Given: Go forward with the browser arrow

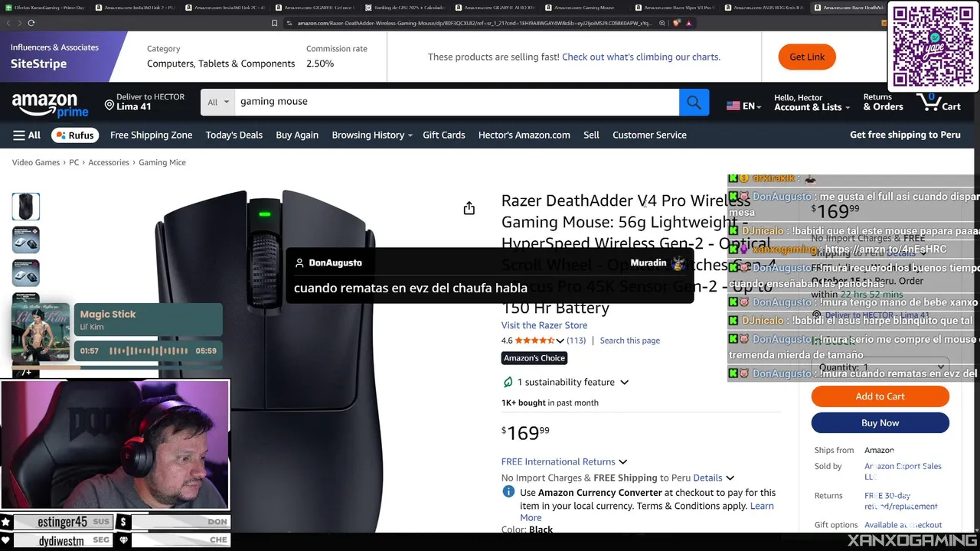Looking at the screenshot, I should pos(19,23).
